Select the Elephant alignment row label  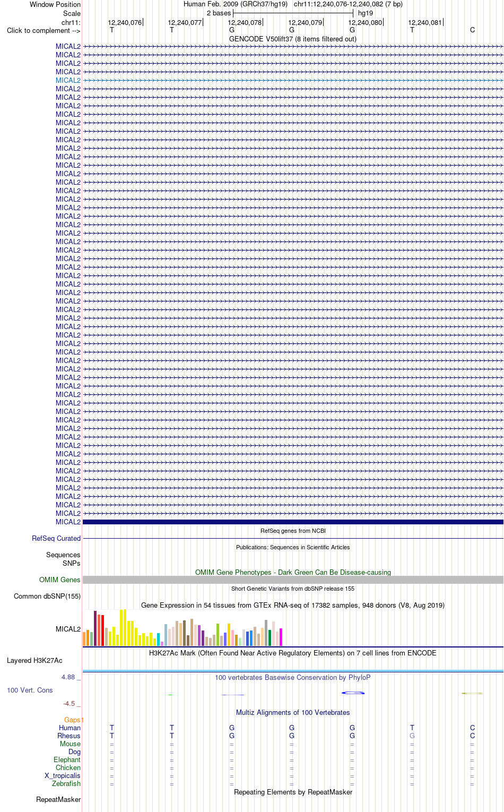coord(67,760)
